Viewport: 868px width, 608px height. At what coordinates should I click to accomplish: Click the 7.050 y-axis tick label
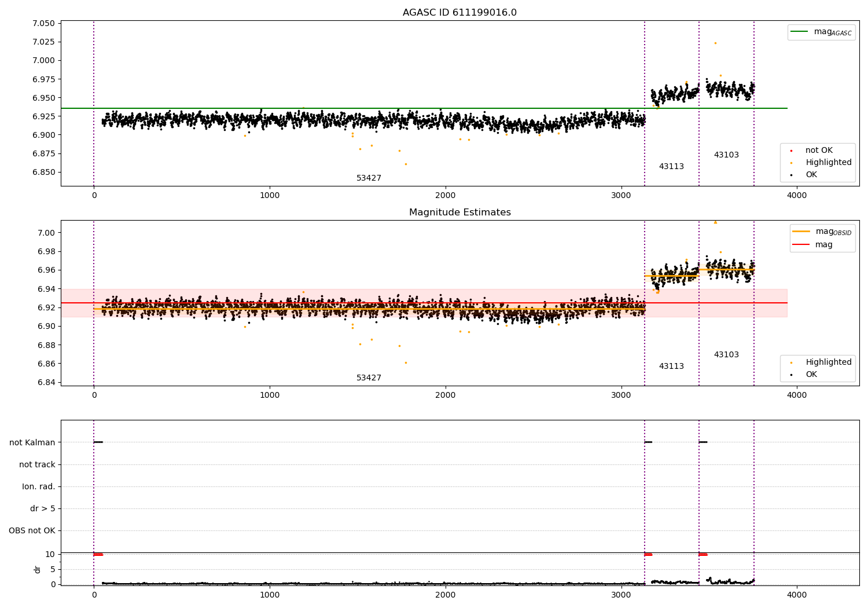(x=44, y=24)
